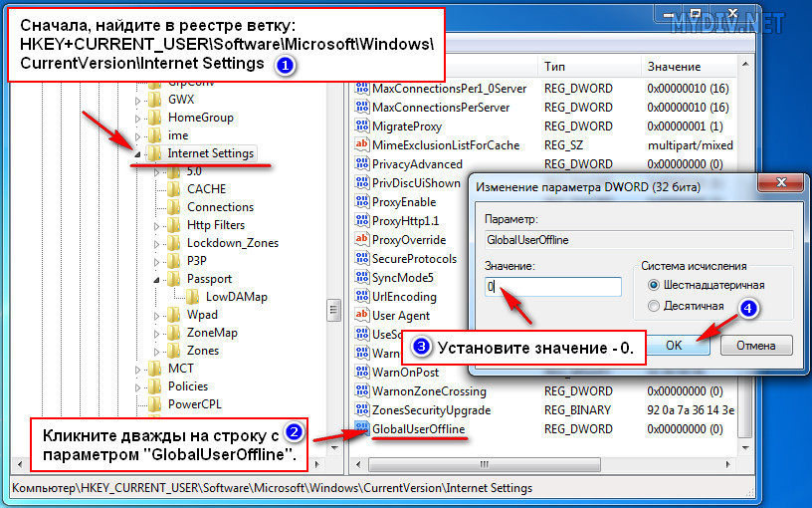The height and width of the screenshot is (508, 812).
Task: Click the MimeExclusionListForCache string value icon
Action: click(x=362, y=145)
